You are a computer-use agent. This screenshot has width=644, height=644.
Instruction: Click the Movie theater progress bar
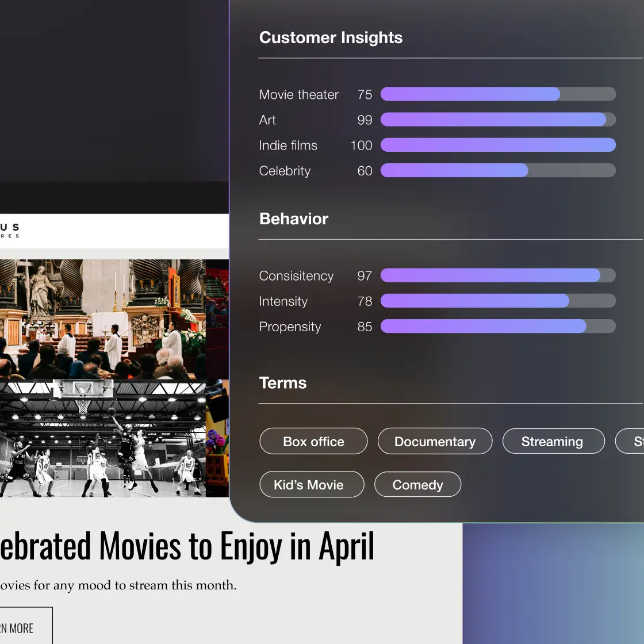[x=498, y=94]
